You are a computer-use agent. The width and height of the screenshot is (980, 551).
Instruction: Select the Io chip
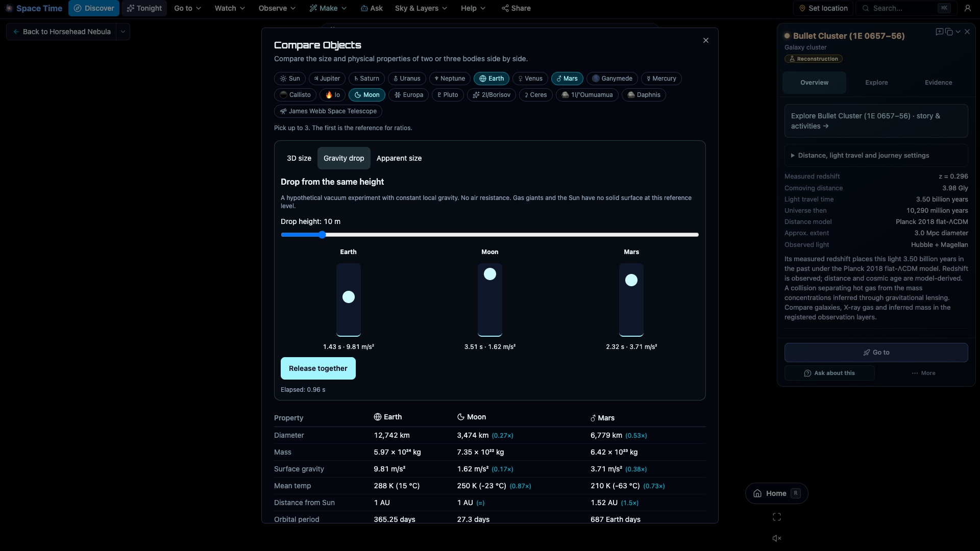332,95
